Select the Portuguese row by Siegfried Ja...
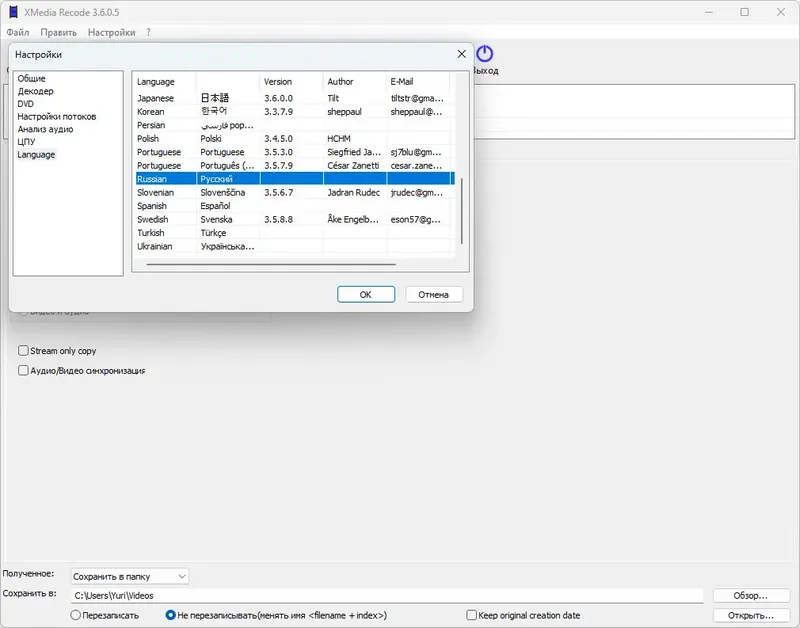This screenshot has height=628, width=800. tap(295, 152)
